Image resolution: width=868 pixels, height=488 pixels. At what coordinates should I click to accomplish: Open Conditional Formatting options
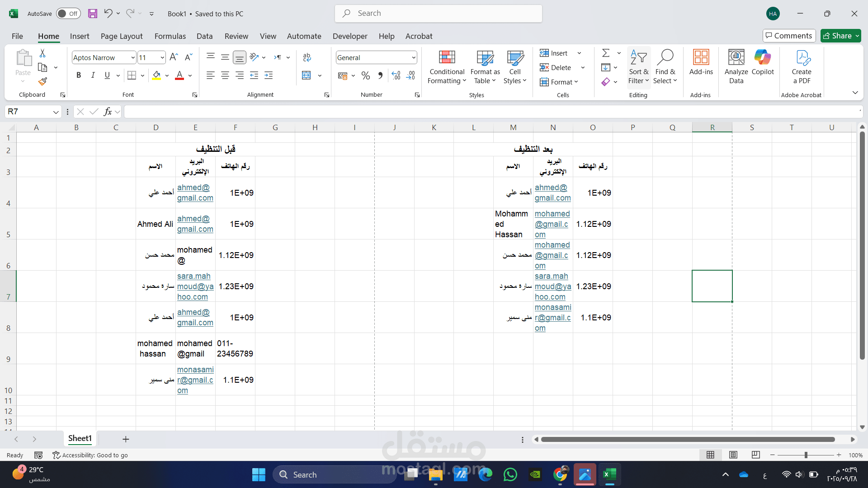pyautogui.click(x=447, y=66)
